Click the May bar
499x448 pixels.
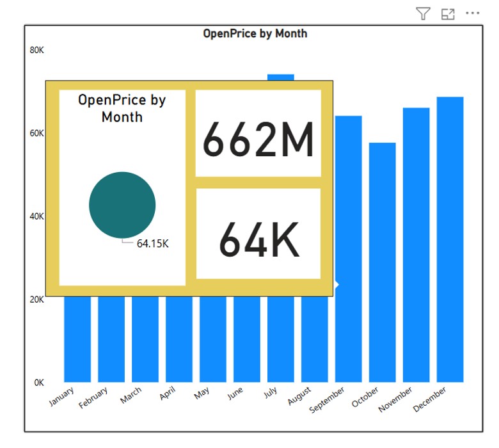click(x=213, y=339)
